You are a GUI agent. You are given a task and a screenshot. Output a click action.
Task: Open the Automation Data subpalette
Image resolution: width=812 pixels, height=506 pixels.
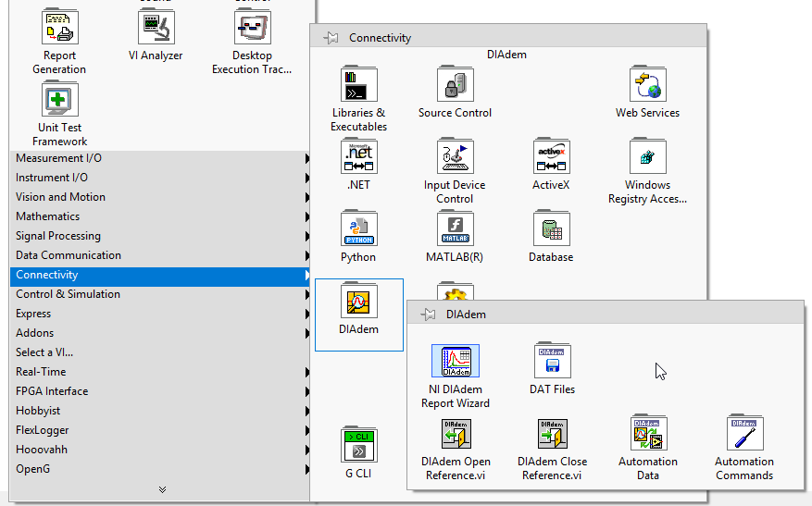(648, 434)
